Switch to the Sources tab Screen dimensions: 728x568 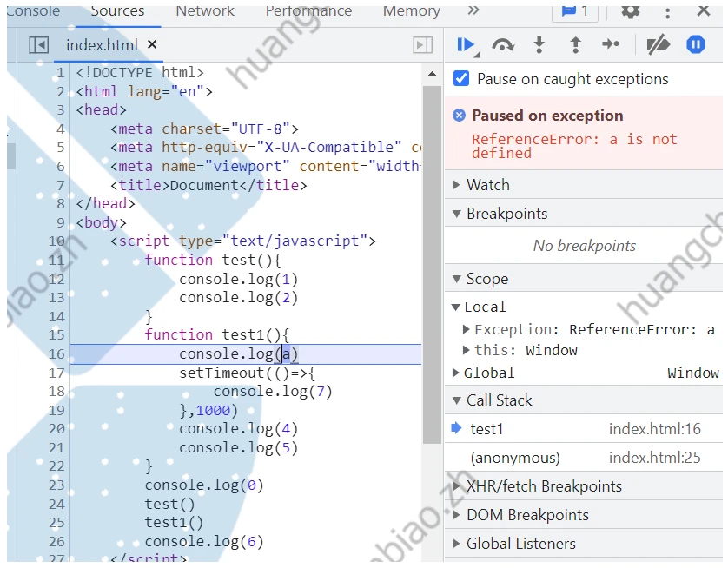pos(117,11)
